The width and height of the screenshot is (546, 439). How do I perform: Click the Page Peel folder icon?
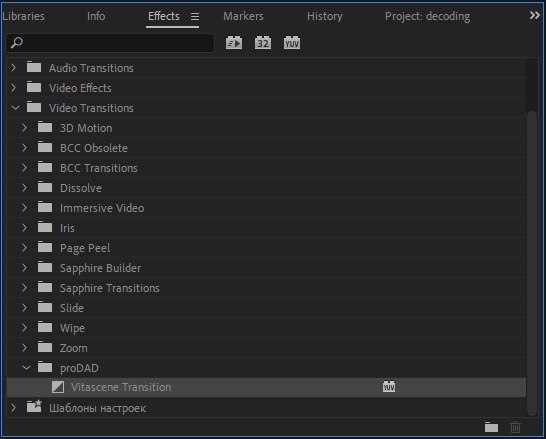(45, 247)
